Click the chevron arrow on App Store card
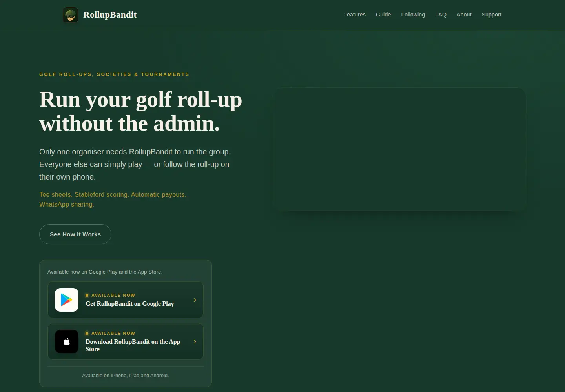Image resolution: width=565 pixels, height=392 pixels. tap(195, 341)
